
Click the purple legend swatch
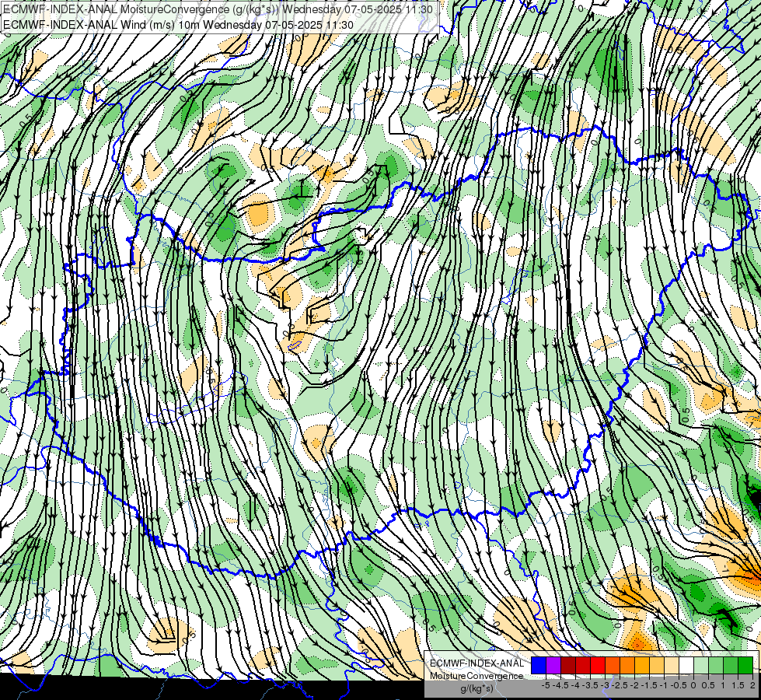(553, 665)
